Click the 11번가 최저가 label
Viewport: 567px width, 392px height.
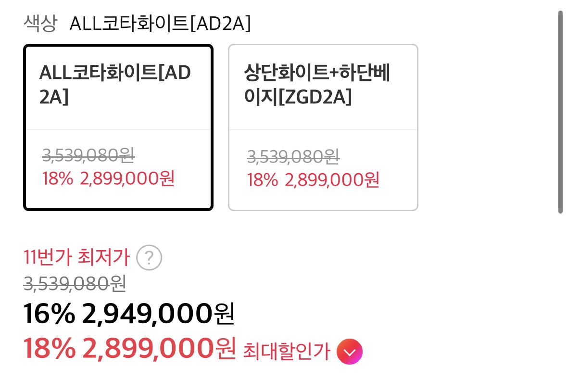point(76,258)
